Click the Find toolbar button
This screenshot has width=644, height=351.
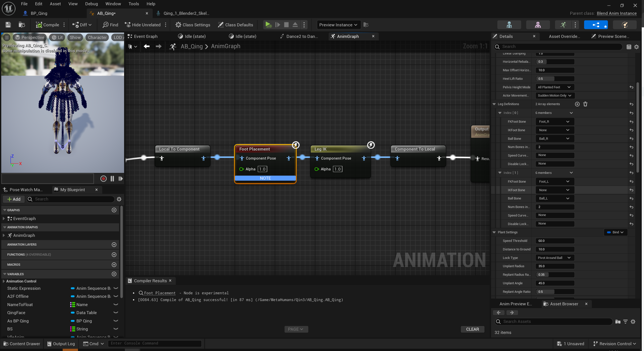(x=110, y=25)
